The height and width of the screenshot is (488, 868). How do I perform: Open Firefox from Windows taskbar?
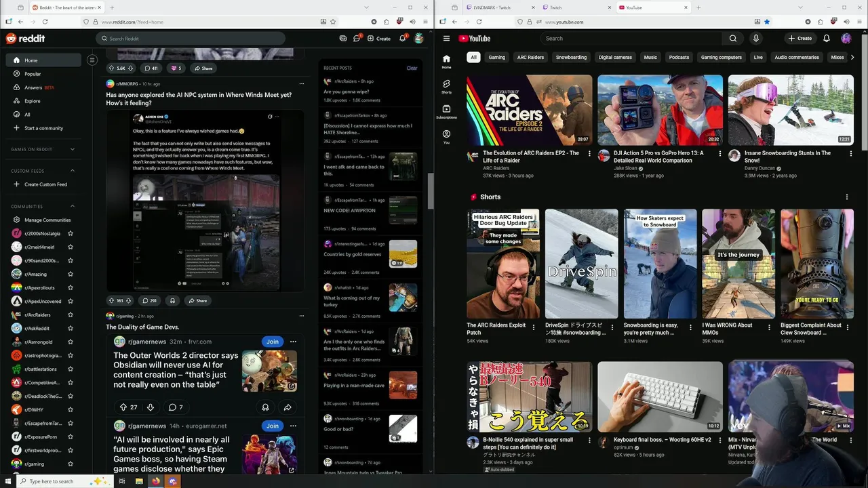[x=156, y=481]
